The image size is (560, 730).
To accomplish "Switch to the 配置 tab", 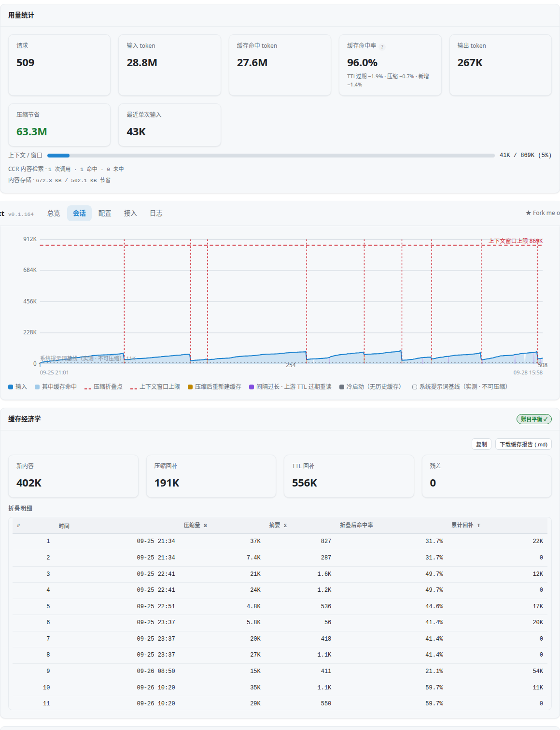I will point(105,213).
